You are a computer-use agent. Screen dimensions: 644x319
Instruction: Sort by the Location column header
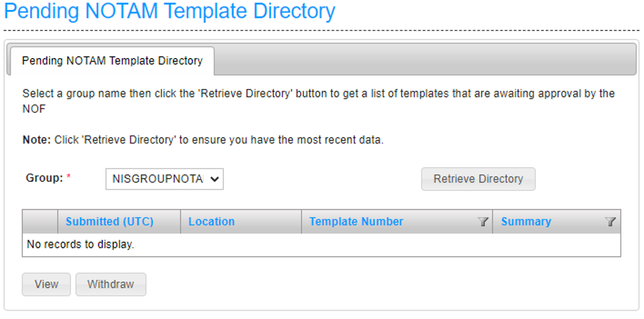(x=212, y=221)
